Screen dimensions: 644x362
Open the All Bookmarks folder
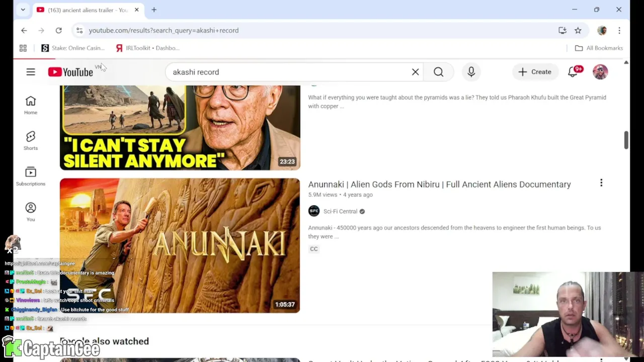(x=599, y=48)
